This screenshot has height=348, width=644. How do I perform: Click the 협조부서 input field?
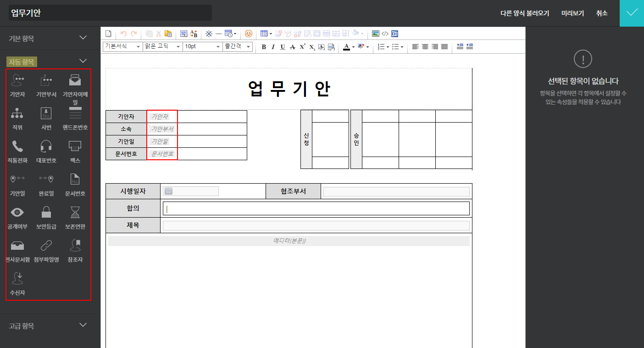click(x=396, y=191)
